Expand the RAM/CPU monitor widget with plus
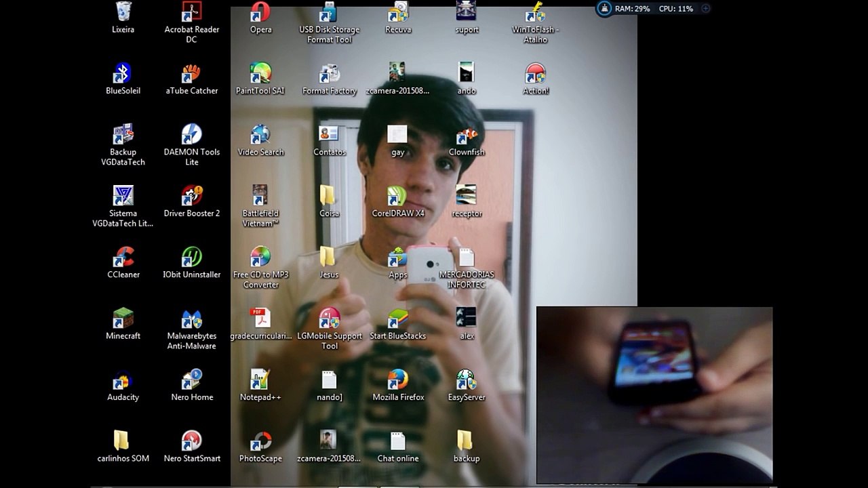 click(x=705, y=9)
